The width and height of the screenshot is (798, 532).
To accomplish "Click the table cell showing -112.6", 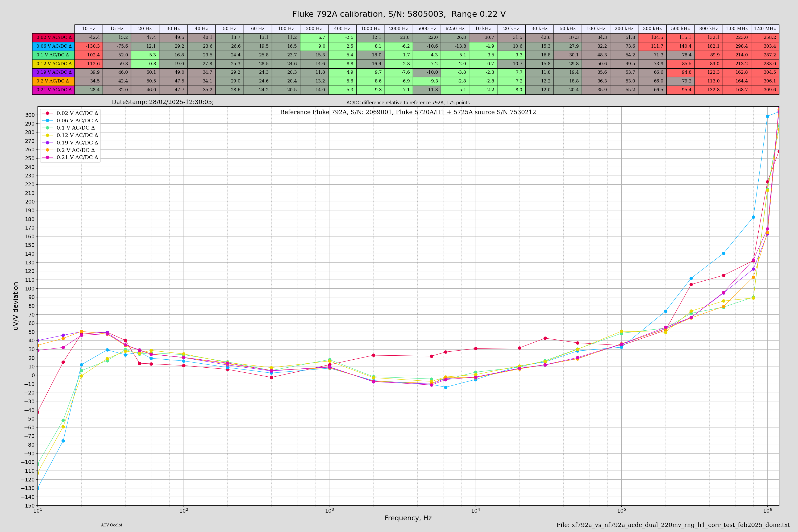I will (89, 64).
